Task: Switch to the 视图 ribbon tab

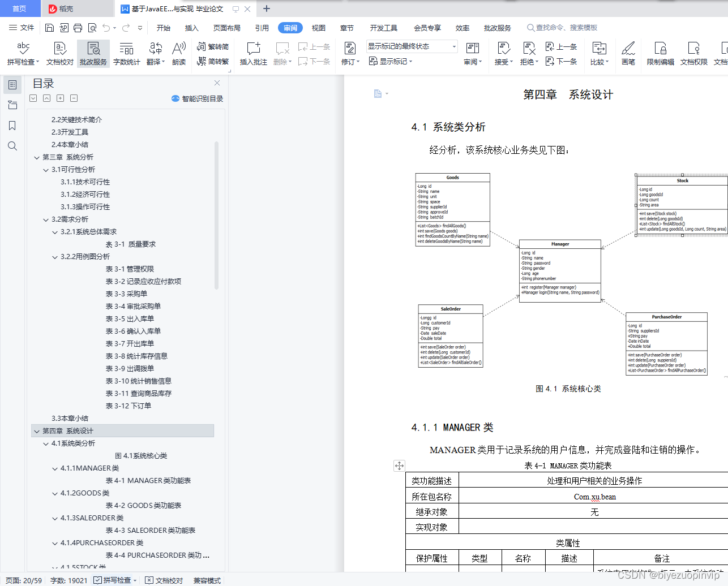Action: pos(318,27)
